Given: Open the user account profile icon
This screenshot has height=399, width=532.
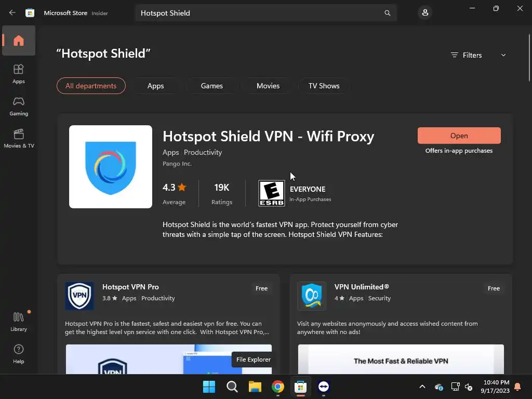Looking at the screenshot, I should point(425,13).
